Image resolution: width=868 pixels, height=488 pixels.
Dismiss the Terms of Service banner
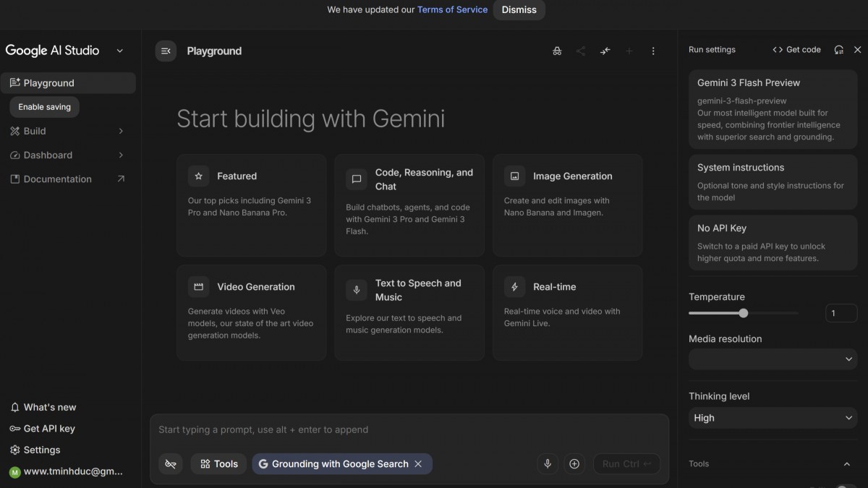pyautogui.click(x=519, y=10)
